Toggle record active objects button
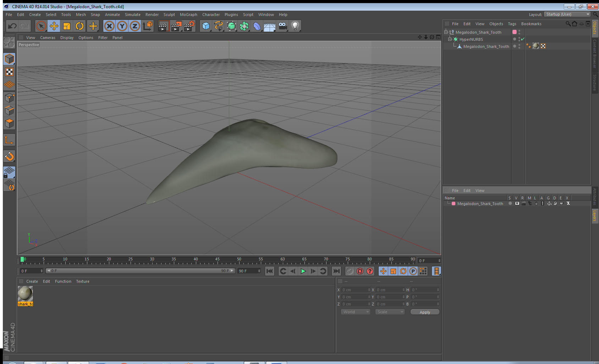The image size is (599, 364). click(x=350, y=271)
